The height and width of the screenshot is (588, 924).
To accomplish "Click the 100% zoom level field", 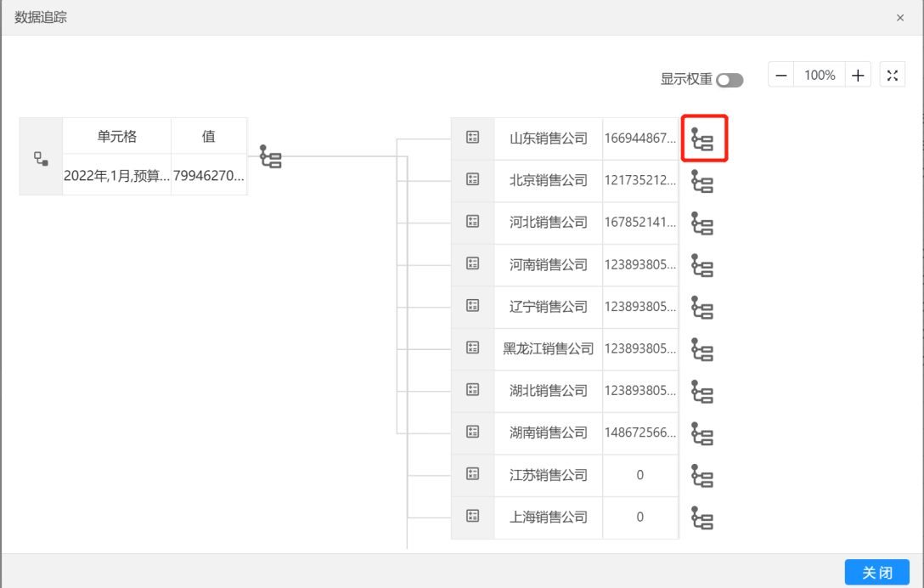I will (x=820, y=76).
